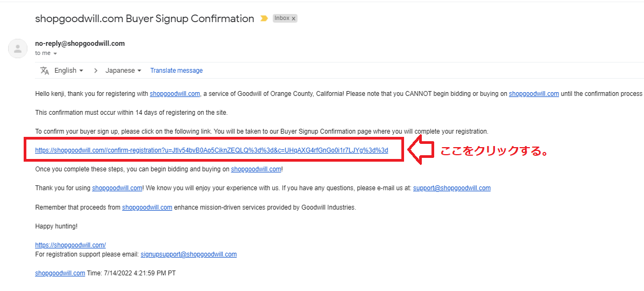Click the arrow between English and Japanese

96,71
